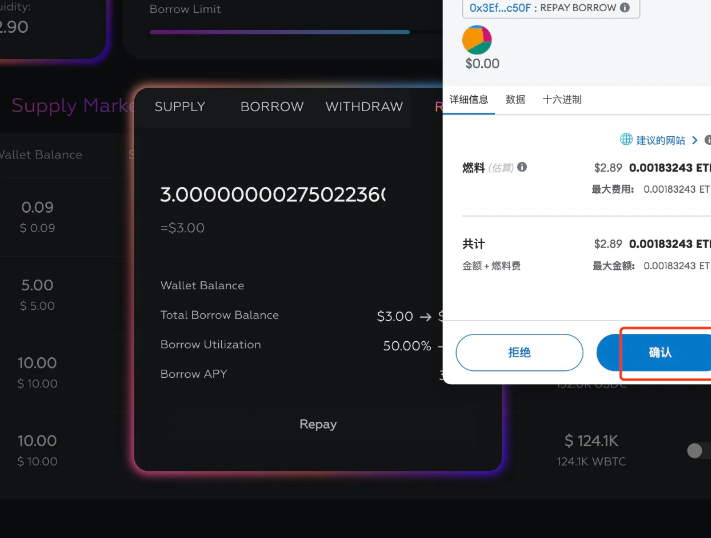This screenshot has height=538, width=711.
Task: Click the Repay button
Action: [x=318, y=425]
